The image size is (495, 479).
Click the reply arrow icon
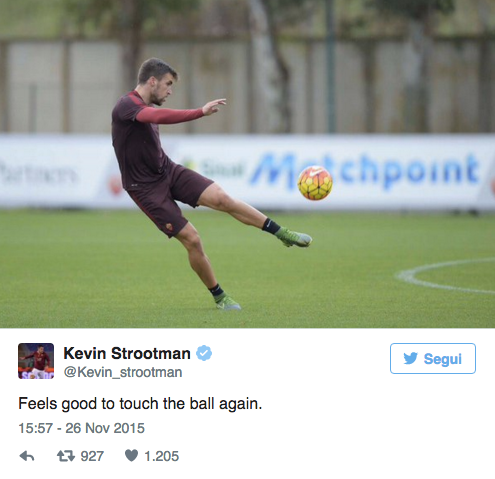(27, 456)
